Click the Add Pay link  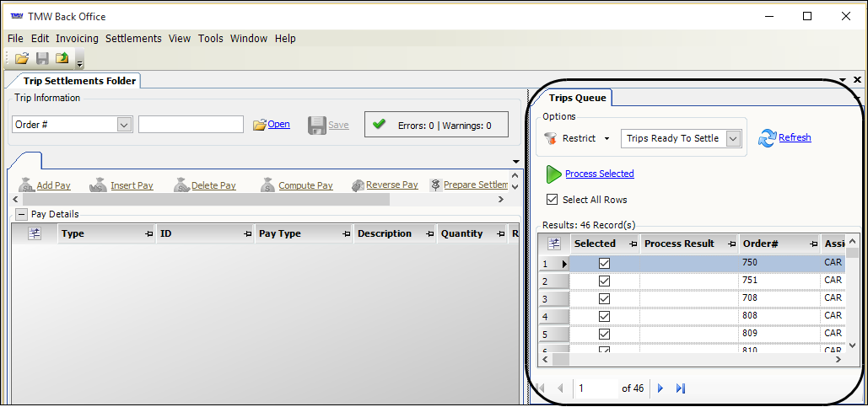pyautogui.click(x=54, y=185)
